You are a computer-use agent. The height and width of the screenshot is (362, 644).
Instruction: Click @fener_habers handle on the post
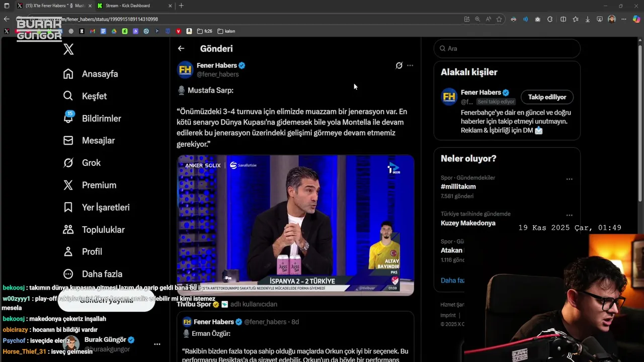pyautogui.click(x=217, y=74)
